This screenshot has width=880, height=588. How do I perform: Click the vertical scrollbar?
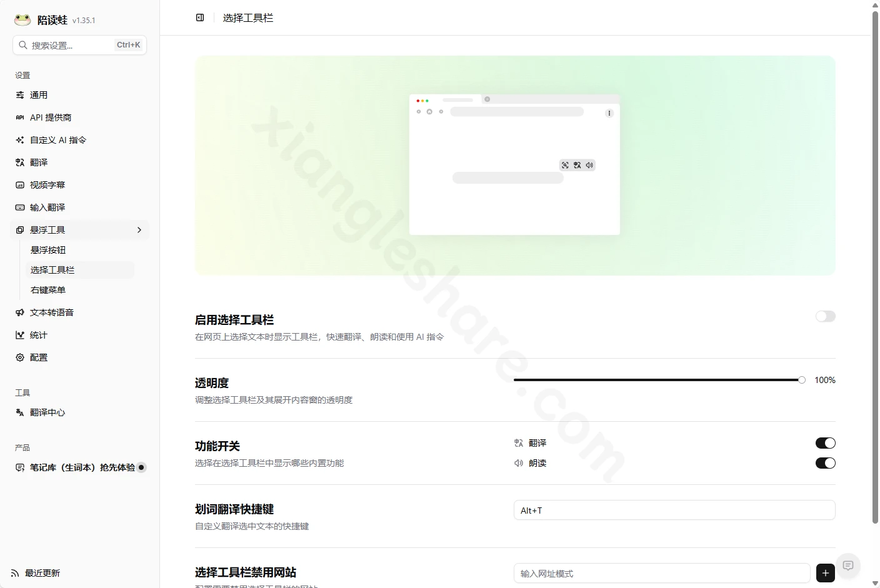point(875,267)
